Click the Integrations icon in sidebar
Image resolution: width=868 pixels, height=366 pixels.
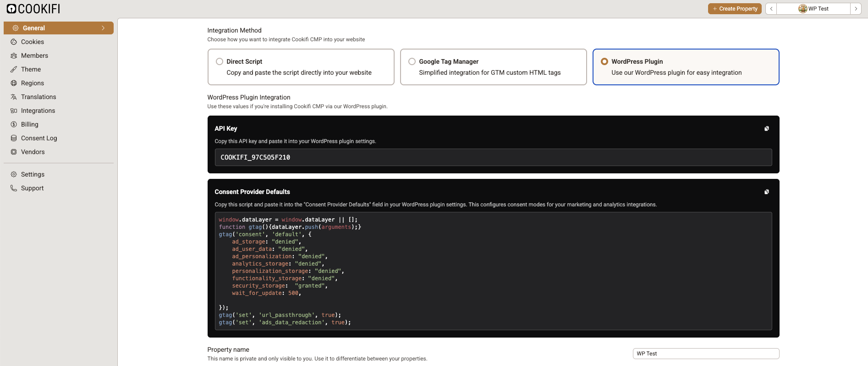pos(14,111)
